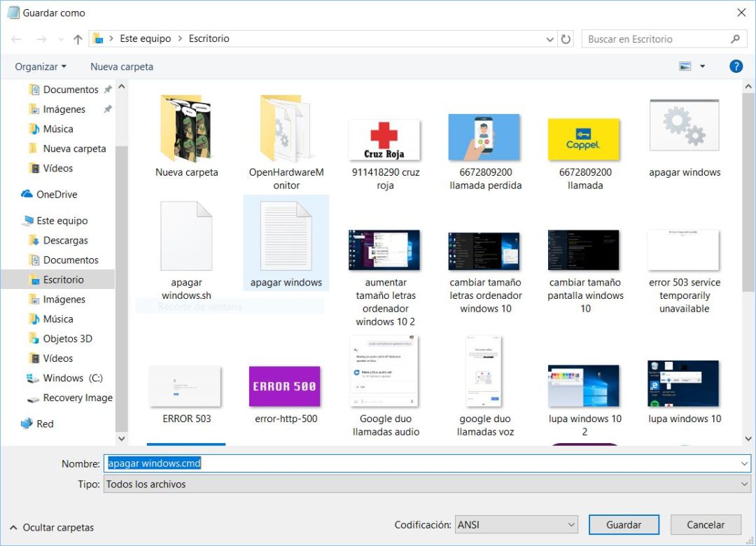Click the change view icon
Viewport: 756px width, 546px height.
[x=685, y=66]
